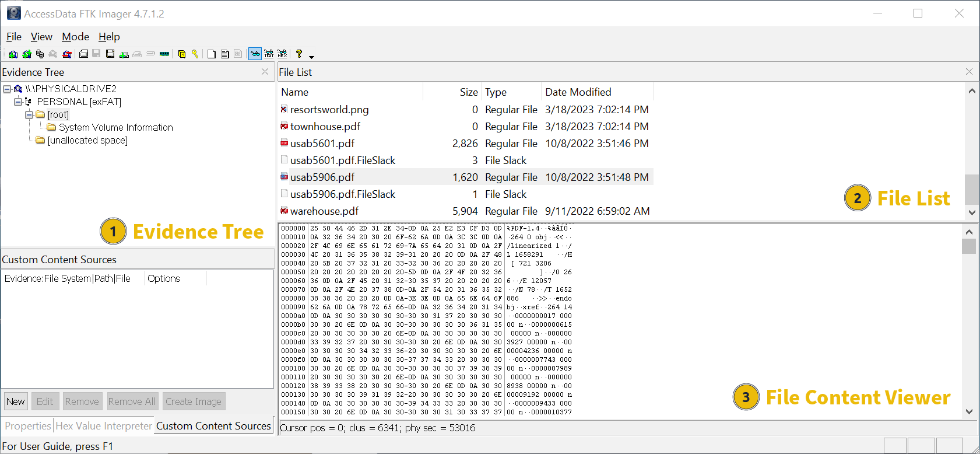The height and width of the screenshot is (454, 980).
Task: Click the Detect EFS Encryption key icon
Action: coord(195,54)
